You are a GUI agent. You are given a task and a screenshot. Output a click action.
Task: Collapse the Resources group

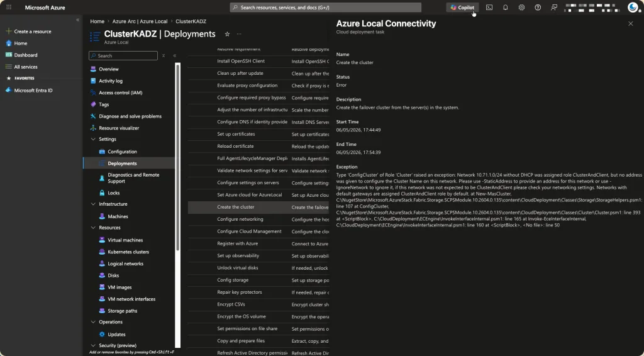click(93, 228)
